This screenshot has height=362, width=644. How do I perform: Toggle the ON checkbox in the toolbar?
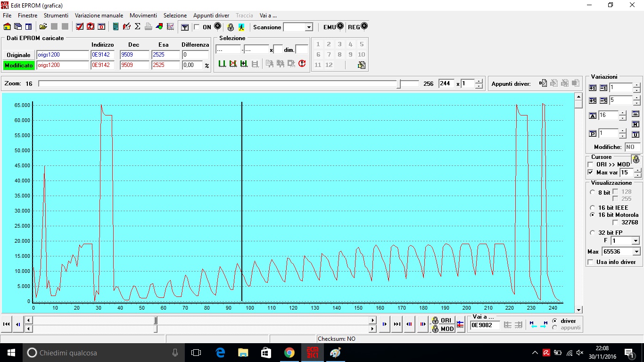pyautogui.click(x=197, y=27)
